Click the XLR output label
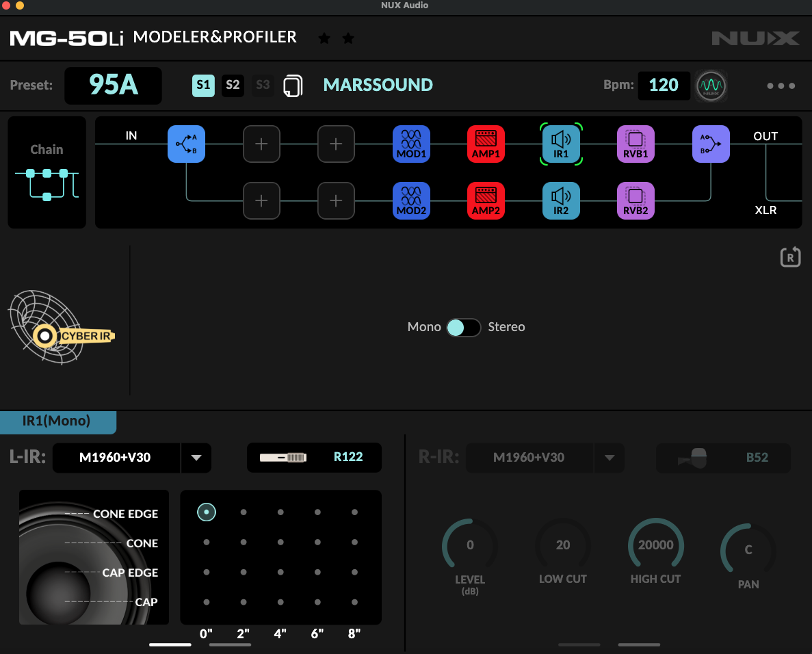 pos(765,210)
